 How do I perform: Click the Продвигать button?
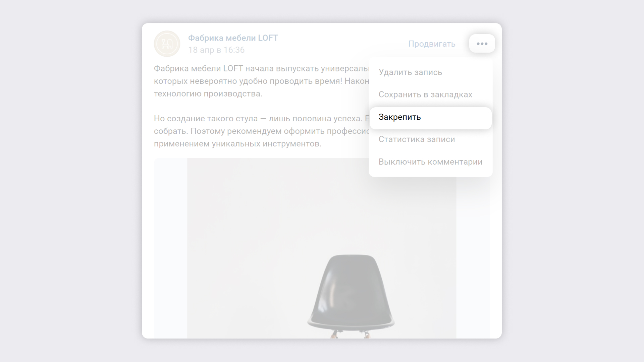tap(431, 43)
